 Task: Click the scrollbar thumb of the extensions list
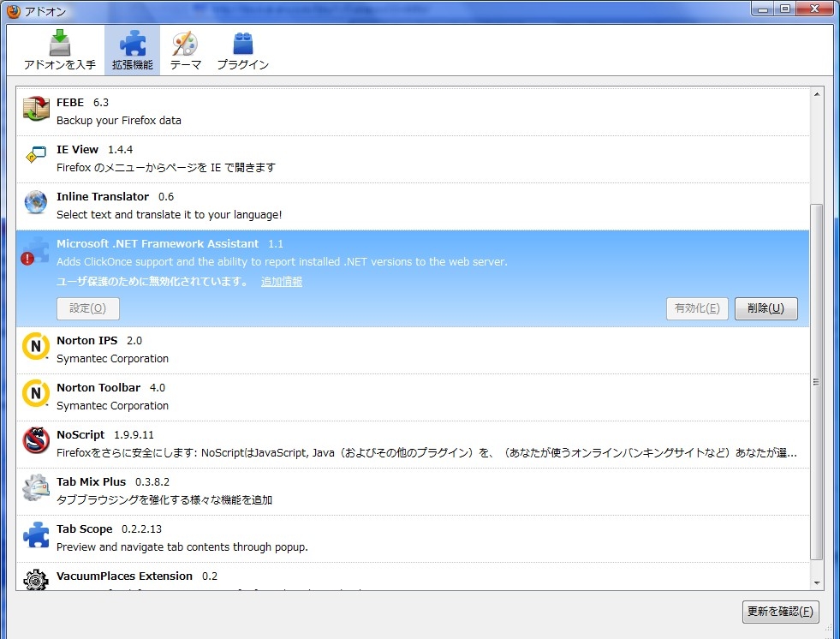tap(816, 382)
